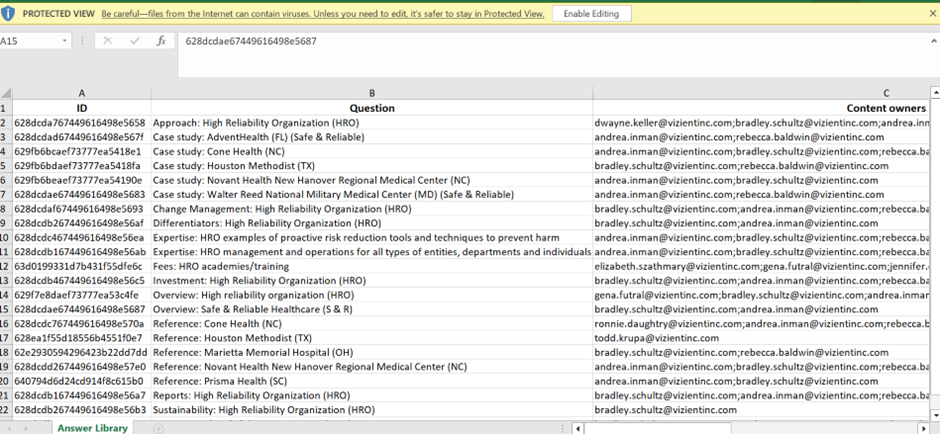Open Insert Function fx icon

tap(161, 41)
